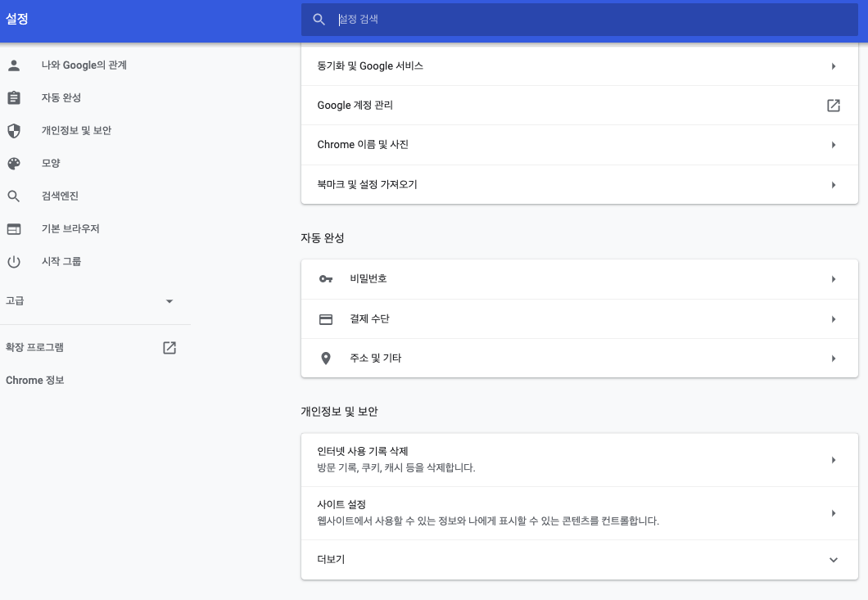The width and height of the screenshot is (868, 600).
Task: Select 모양 in the sidebar menu
Action: pyautogui.click(x=51, y=163)
